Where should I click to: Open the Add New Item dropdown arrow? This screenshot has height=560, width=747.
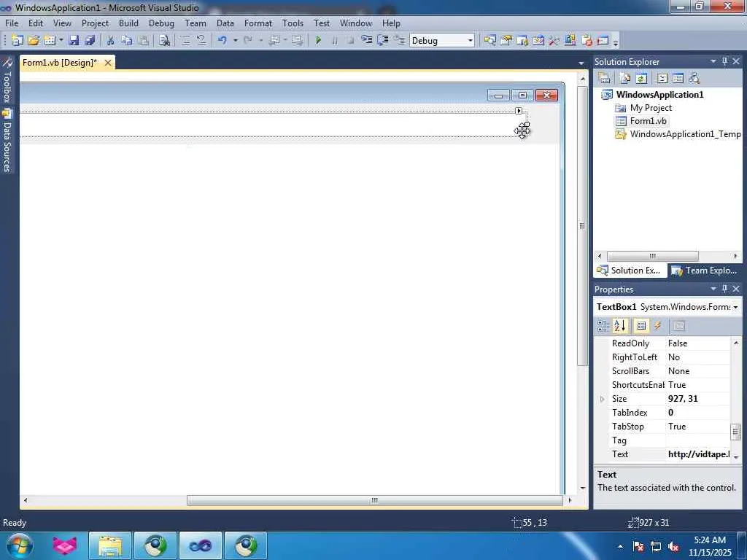point(61,41)
